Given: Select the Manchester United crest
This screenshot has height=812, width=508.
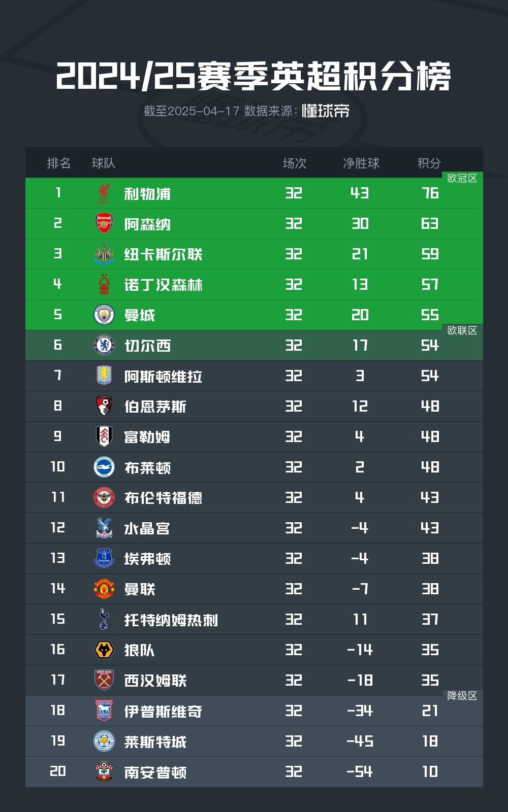Looking at the screenshot, I should 104,589.
